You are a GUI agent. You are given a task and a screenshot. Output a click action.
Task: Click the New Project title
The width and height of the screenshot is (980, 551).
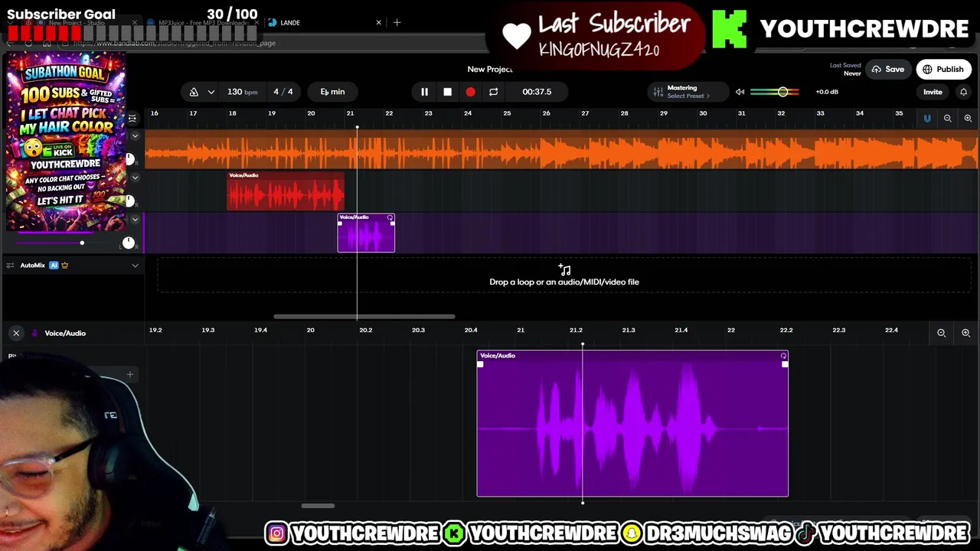[x=490, y=70]
